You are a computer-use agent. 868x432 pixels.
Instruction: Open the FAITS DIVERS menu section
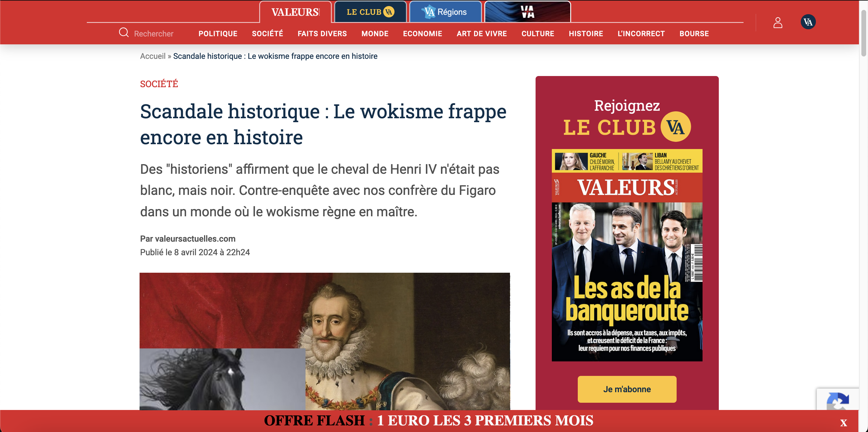tap(322, 34)
